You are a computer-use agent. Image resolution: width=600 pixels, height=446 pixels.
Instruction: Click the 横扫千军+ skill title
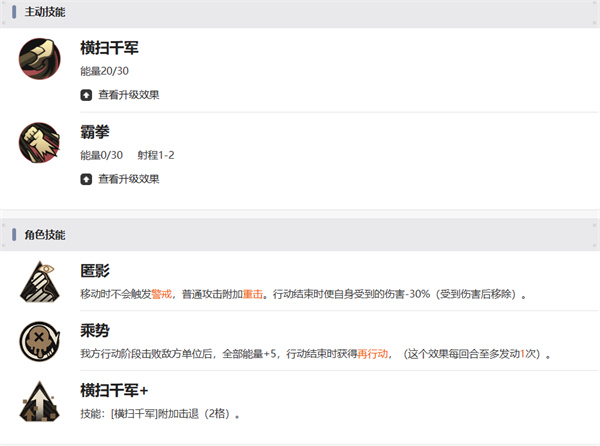coord(114,391)
